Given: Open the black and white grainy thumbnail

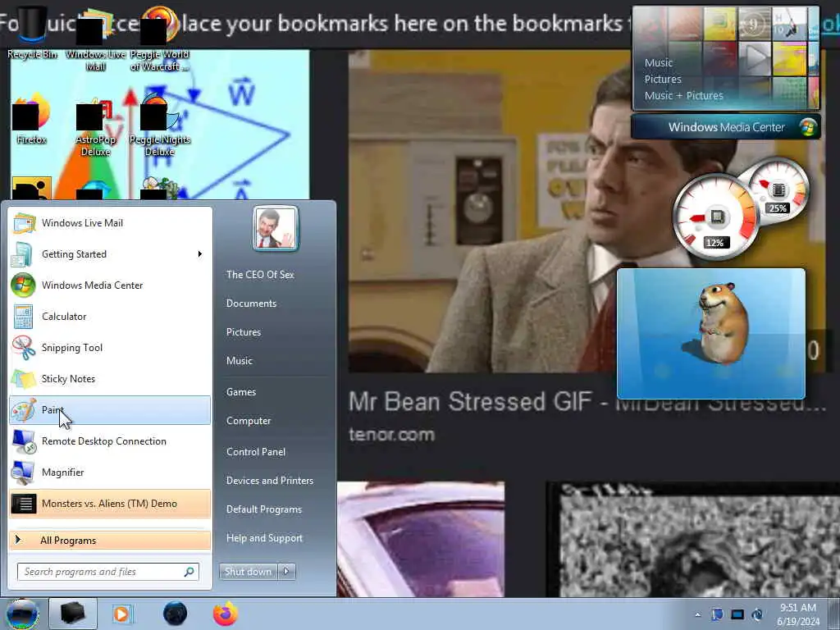Looking at the screenshot, I should (692, 540).
